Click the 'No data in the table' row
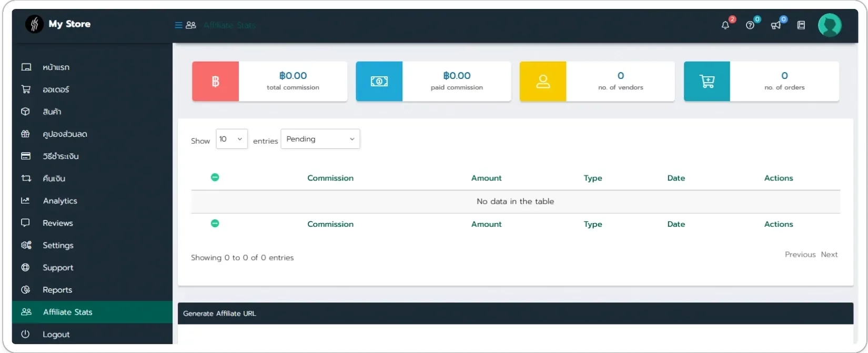Image resolution: width=868 pixels, height=353 pixels. [516, 201]
